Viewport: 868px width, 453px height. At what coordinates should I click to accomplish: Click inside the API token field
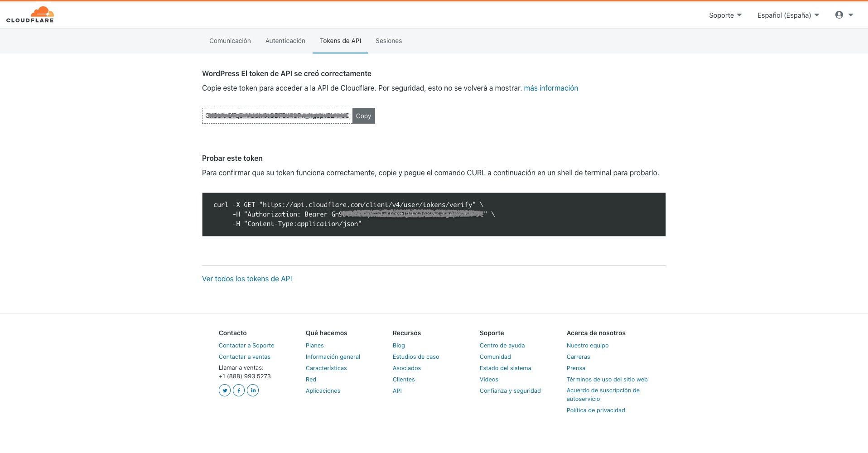(277, 116)
